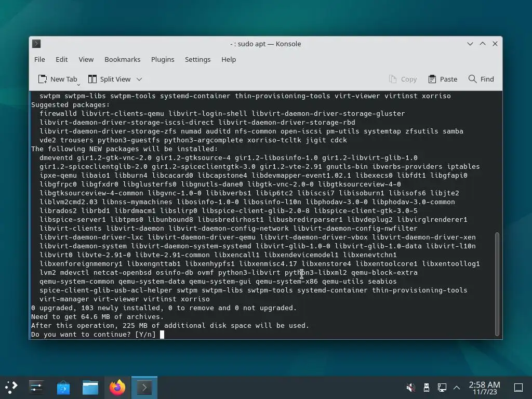Click the text 'Suggested packages:'
The height and width of the screenshot is (399, 532).
coord(71,105)
